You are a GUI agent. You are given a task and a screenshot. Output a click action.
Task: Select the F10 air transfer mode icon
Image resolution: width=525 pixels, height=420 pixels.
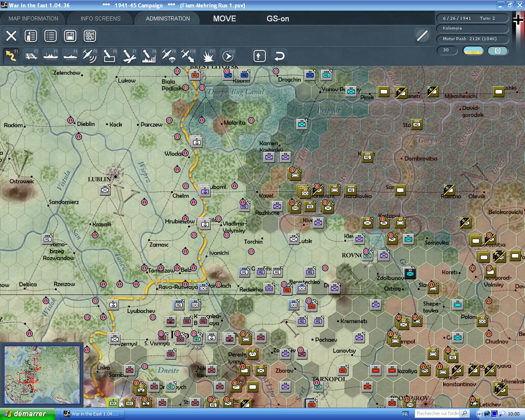tap(188, 56)
